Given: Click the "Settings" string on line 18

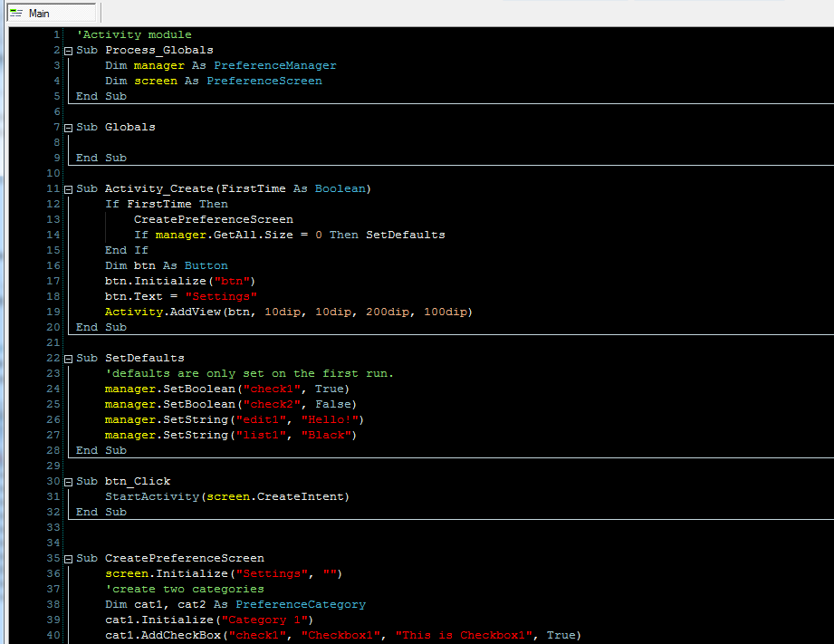Looking at the screenshot, I should [x=220, y=296].
